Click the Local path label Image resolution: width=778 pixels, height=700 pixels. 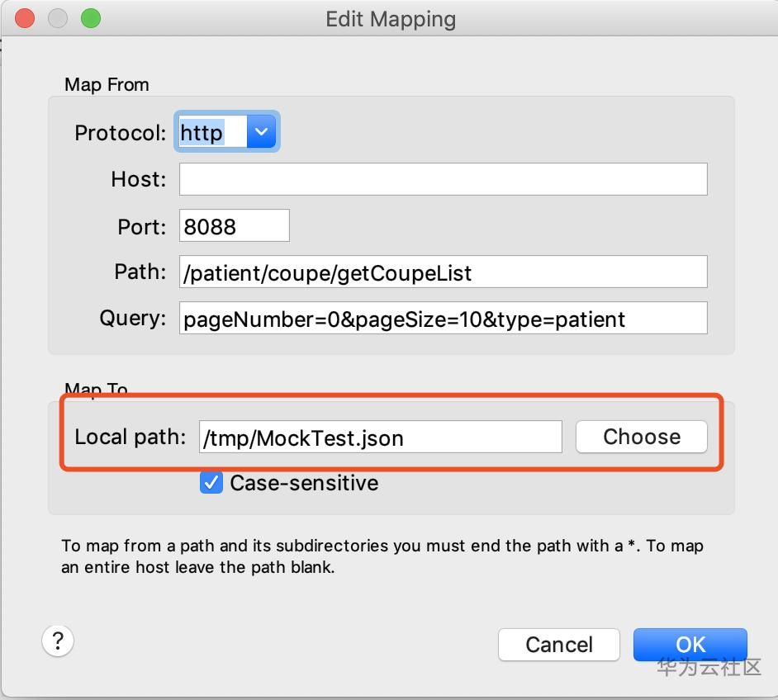[130, 437]
